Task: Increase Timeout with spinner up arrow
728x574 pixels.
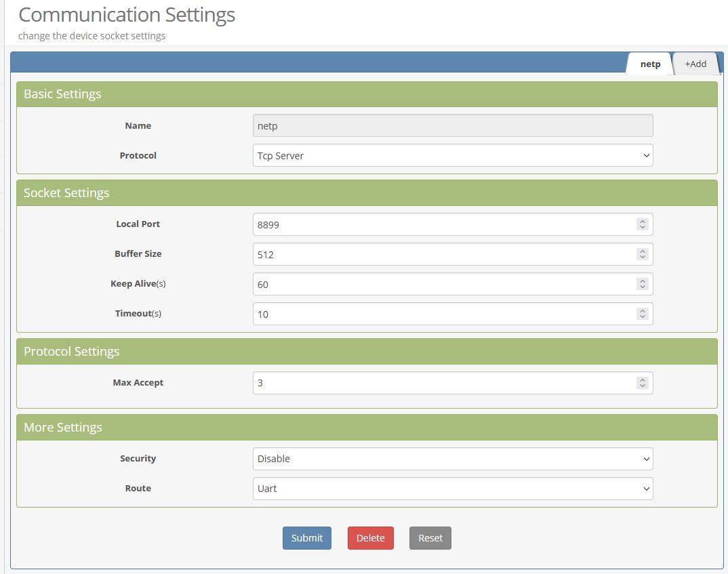Action: [643, 311]
